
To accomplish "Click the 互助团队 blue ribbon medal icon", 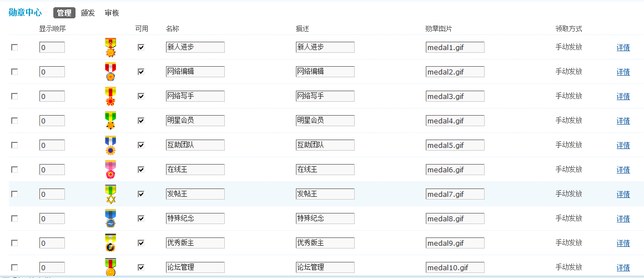I will 110,145.
